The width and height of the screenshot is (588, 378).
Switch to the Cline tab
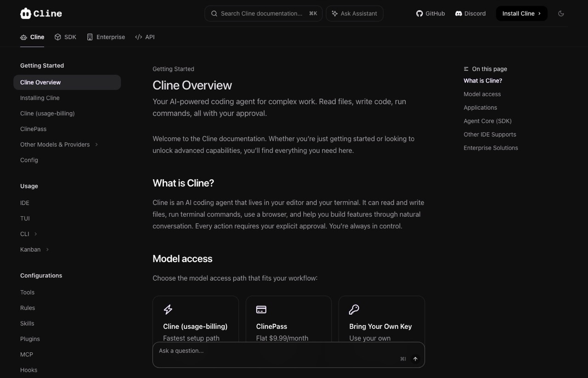(x=32, y=37)
